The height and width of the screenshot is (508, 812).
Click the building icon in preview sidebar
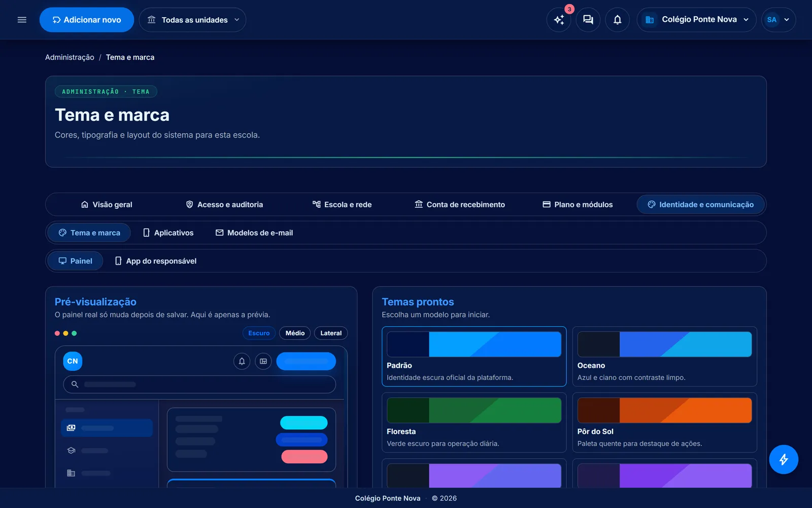coord(71,473)
